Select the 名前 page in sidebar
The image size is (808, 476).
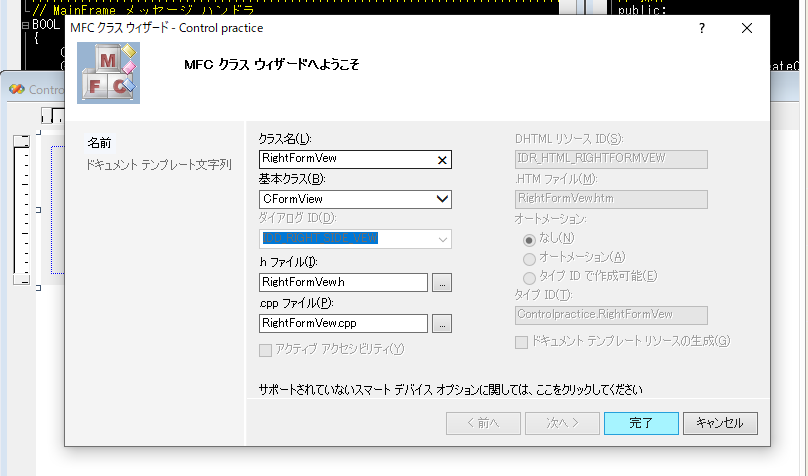click(99, 143)
